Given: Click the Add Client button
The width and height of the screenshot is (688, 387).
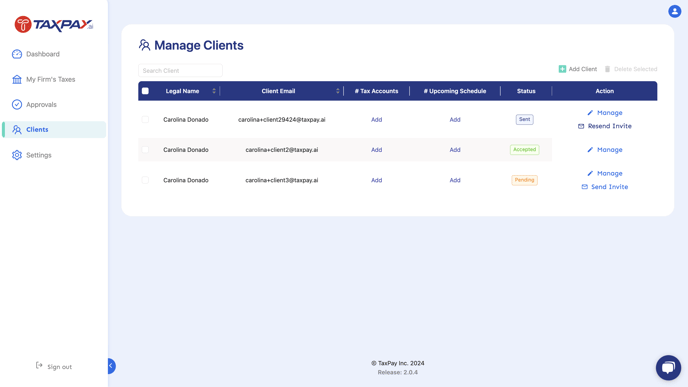Looking at the screenshot, I should click(577, 69).
